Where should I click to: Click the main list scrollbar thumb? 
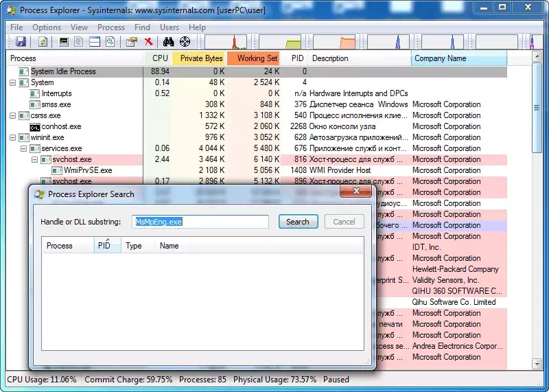[537, 108]
